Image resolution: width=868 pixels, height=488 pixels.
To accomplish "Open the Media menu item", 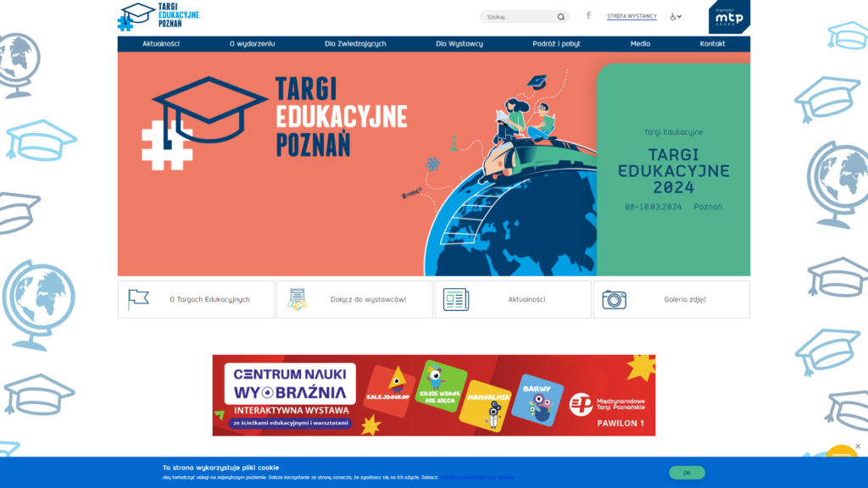I will [641, 44].
